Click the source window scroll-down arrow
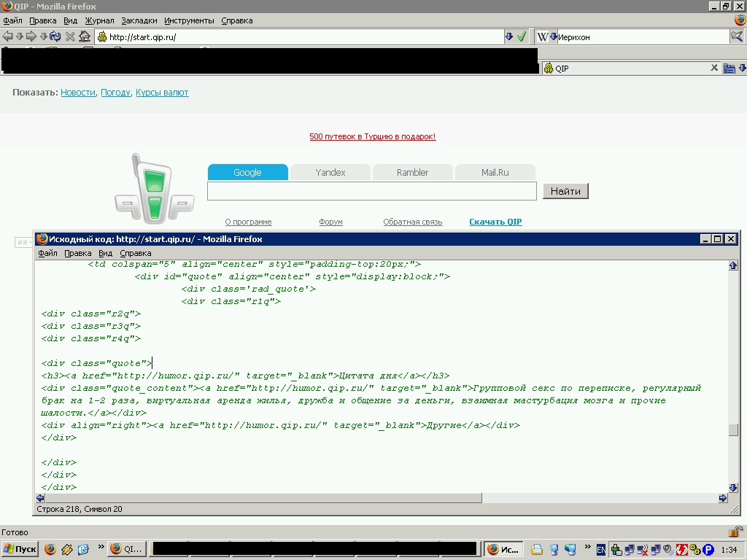The height and width of the screenshot is (560, 747). coord(733,488)
